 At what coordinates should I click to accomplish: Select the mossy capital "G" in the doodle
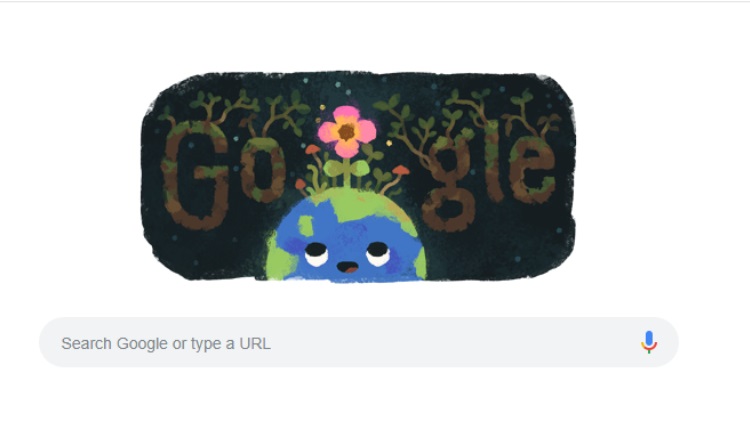(195, 175)
